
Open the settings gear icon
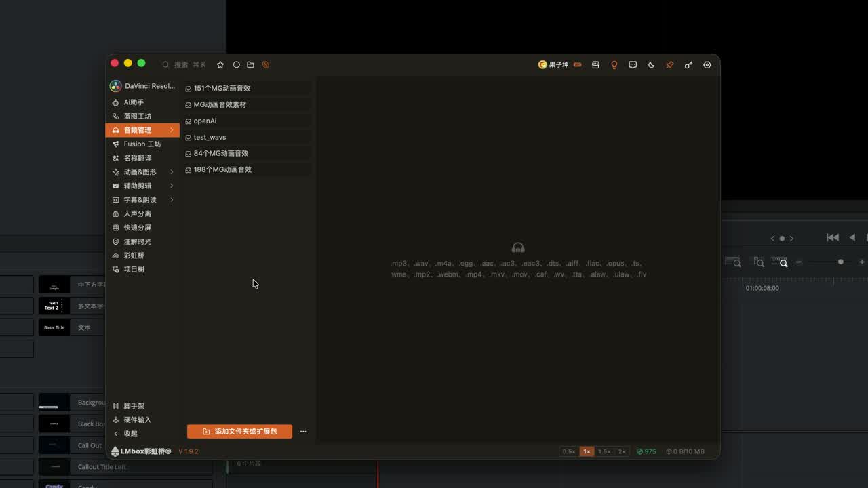tap(707, 65)
